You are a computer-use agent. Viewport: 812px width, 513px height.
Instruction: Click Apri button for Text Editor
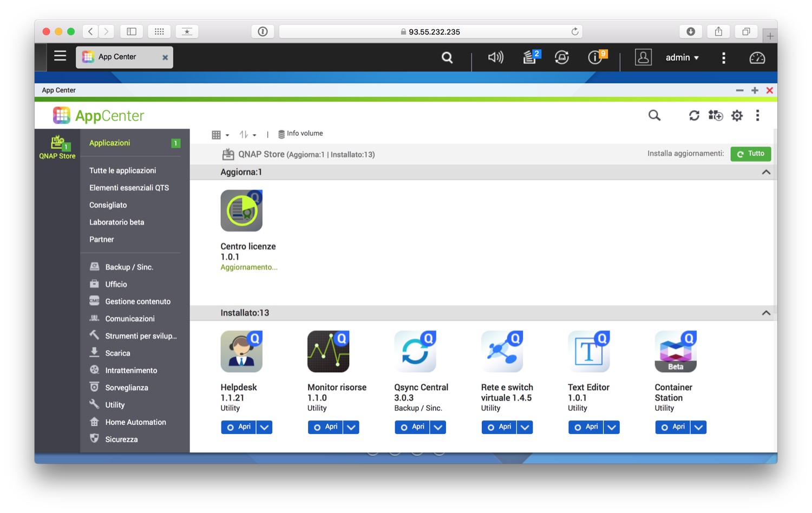pyautogui.click(x=586, y=427)
